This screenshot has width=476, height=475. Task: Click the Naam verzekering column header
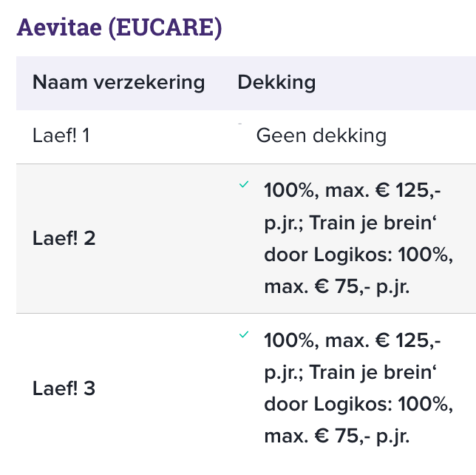(118, 81)
